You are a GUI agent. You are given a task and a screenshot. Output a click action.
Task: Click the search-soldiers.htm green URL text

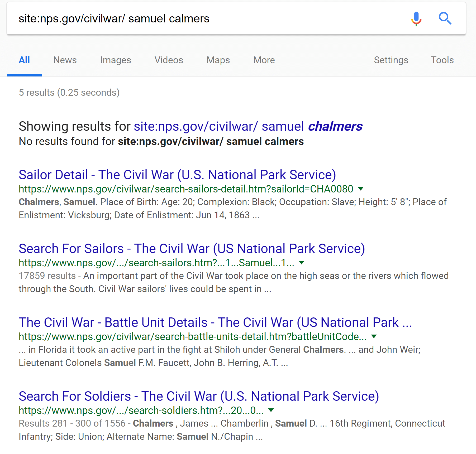click(141, 410)
